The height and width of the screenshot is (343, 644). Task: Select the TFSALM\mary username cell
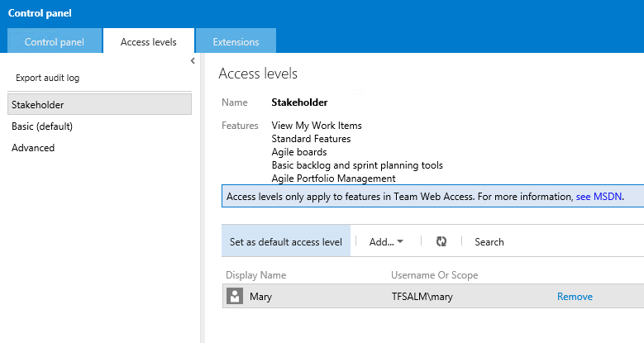(422, 297)
